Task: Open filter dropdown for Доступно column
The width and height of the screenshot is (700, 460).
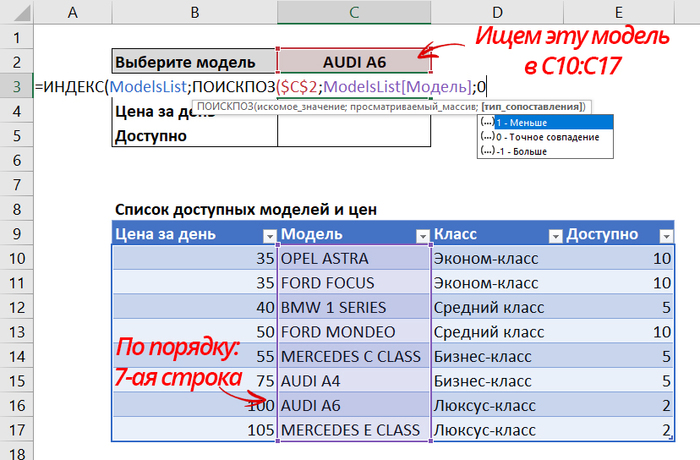Action: [666, 236]
